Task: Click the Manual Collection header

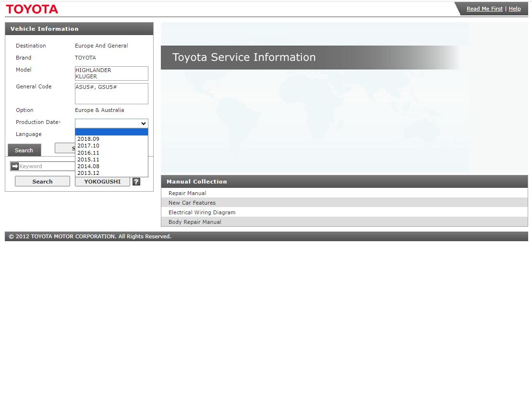Action: click(x=344, y=181)
